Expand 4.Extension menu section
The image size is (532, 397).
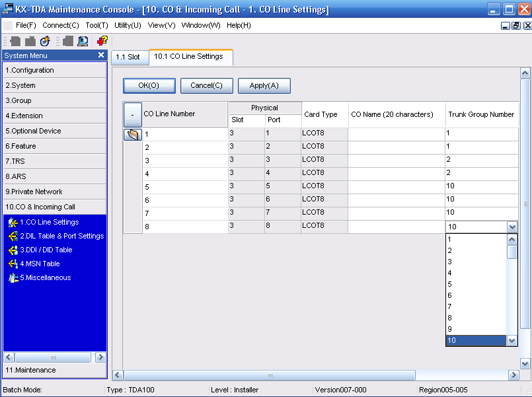(55, 116)
